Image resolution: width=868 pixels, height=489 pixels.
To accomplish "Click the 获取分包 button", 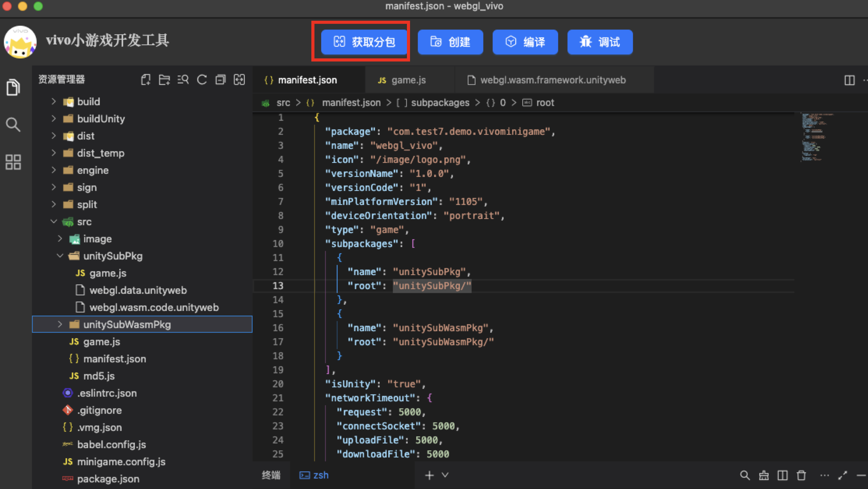I will (364, 42).
